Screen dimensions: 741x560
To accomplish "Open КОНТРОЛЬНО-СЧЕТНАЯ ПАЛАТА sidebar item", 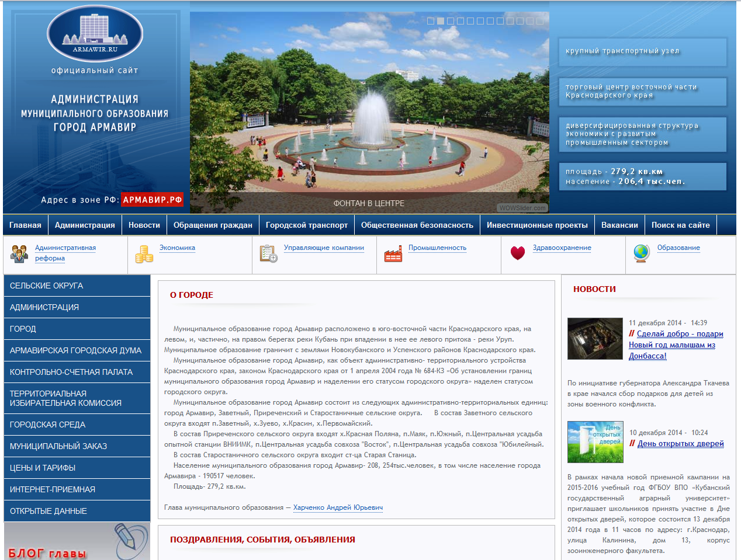I will tap(77, 372).
